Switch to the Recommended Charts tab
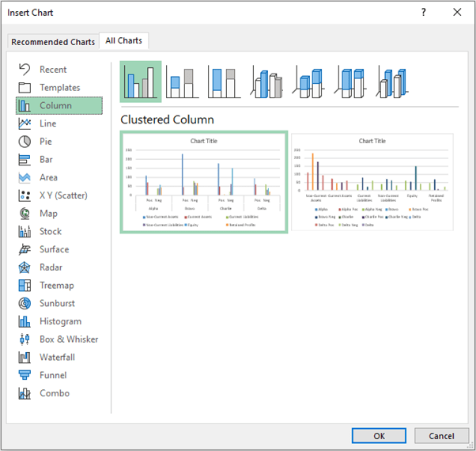This screenshot has height=451, width=476. coord(53,42)
